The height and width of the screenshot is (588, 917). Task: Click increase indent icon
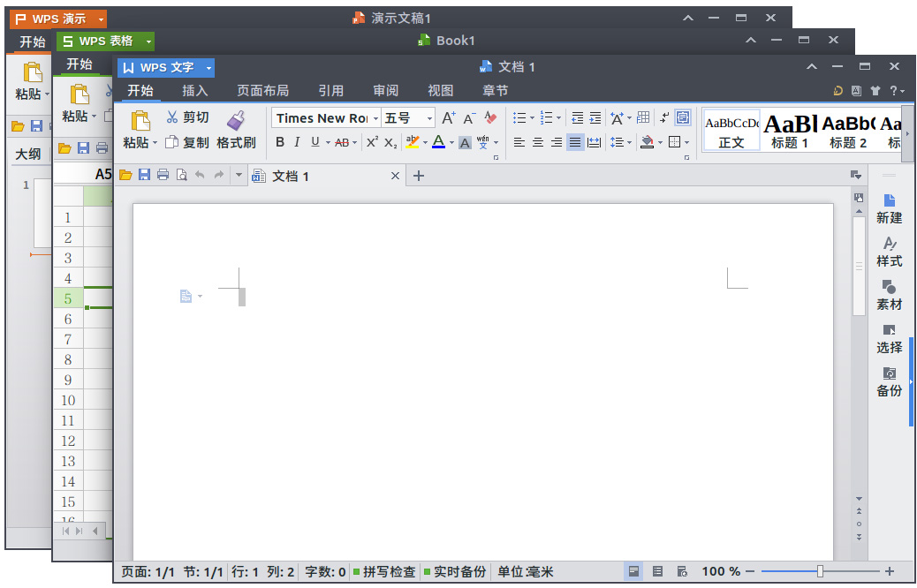click(595, 118)
